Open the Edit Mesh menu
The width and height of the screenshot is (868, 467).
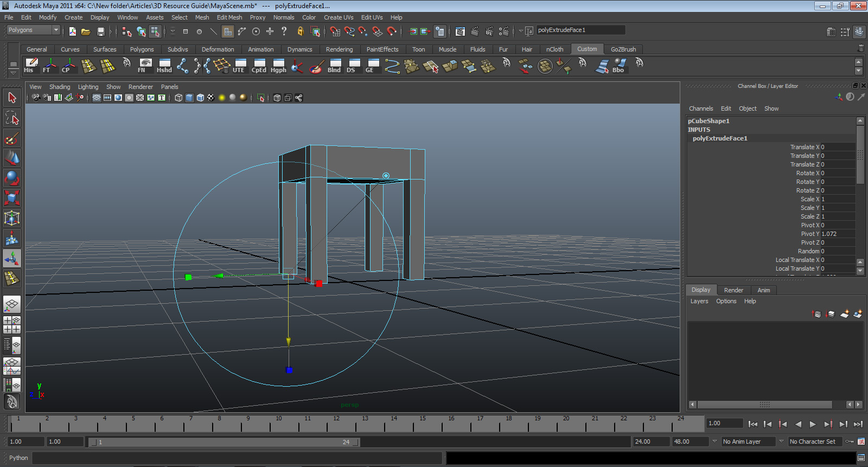click(229, 17)
